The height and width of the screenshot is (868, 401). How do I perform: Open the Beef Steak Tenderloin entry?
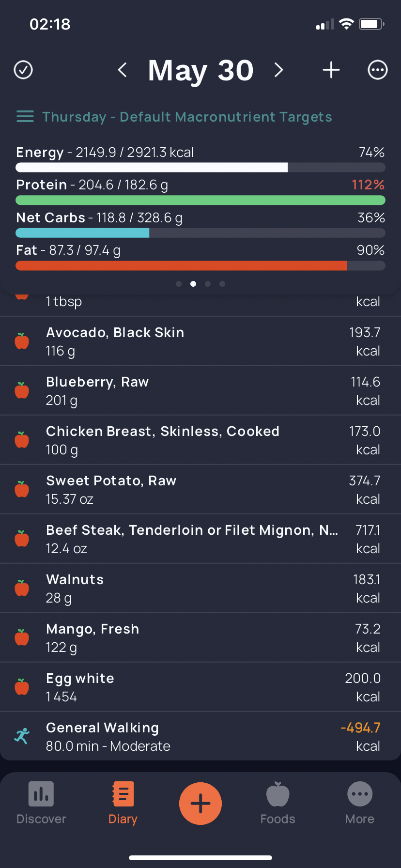point(200,539)
